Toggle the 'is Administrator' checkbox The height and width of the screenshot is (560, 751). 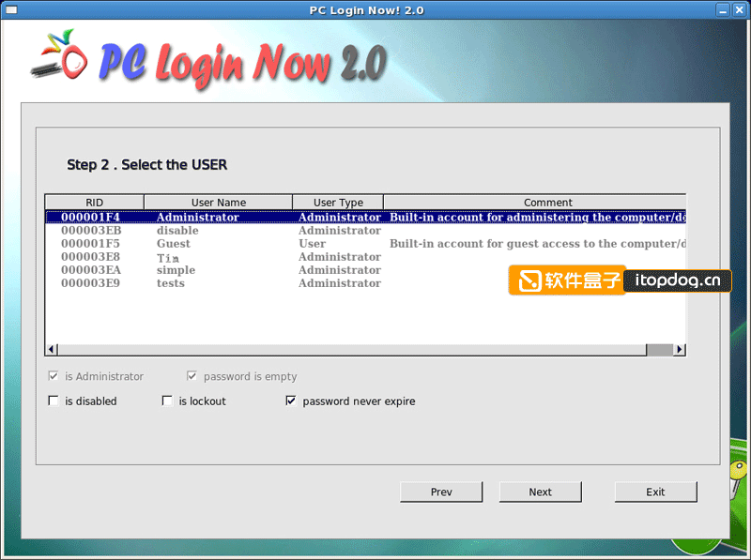pos(54,376)
